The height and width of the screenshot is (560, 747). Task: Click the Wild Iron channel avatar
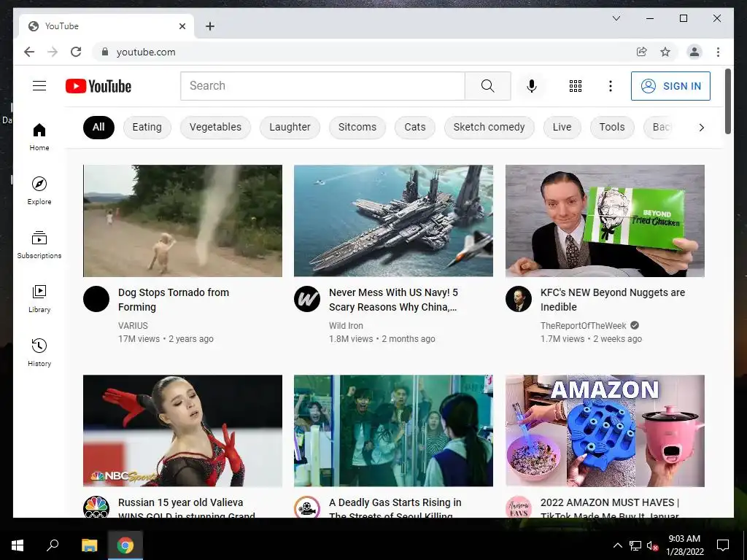(x=307, y=299)
